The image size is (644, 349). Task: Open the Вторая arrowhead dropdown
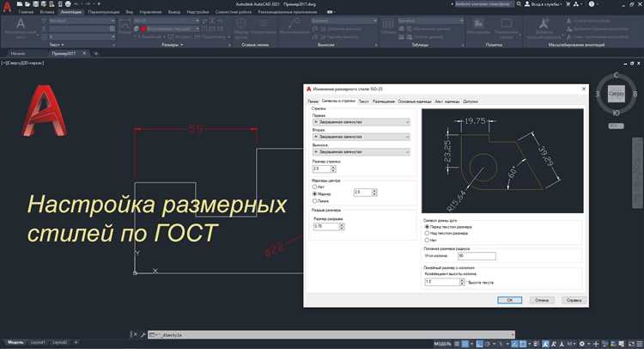[361, 137]
